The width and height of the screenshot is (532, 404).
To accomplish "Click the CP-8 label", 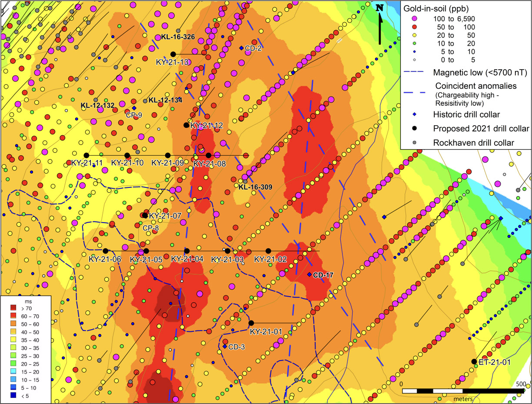I will 150,227.
